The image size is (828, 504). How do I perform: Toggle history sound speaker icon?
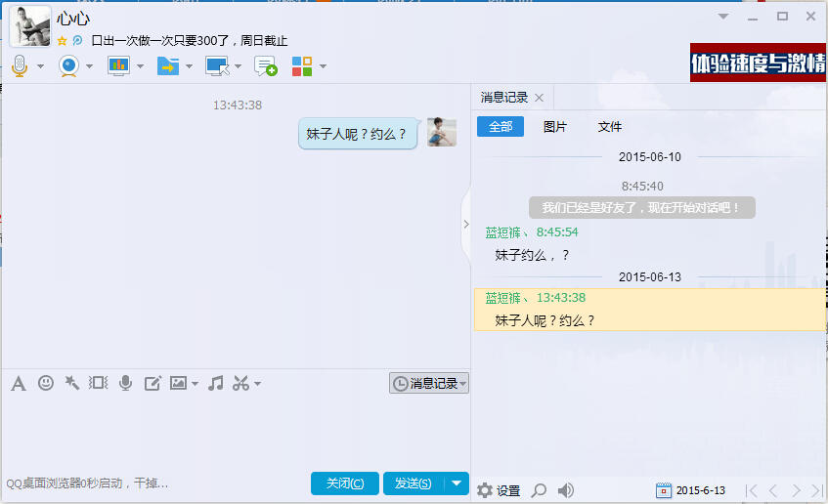point(566,490)
